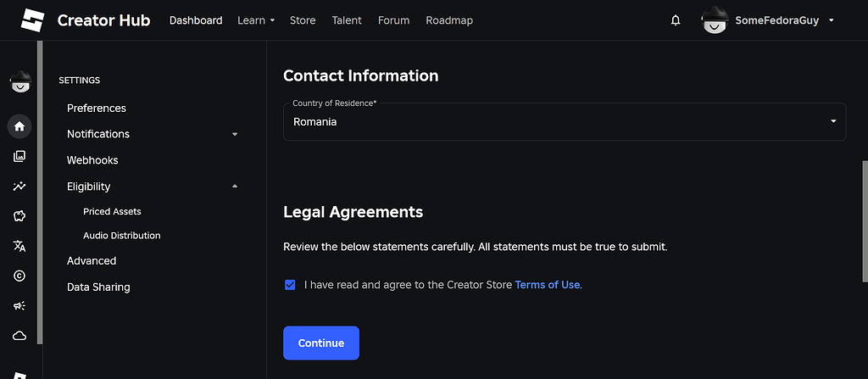Open the megaphone Advertise icon
868x379 pixels.
click(x=19, y=306)
